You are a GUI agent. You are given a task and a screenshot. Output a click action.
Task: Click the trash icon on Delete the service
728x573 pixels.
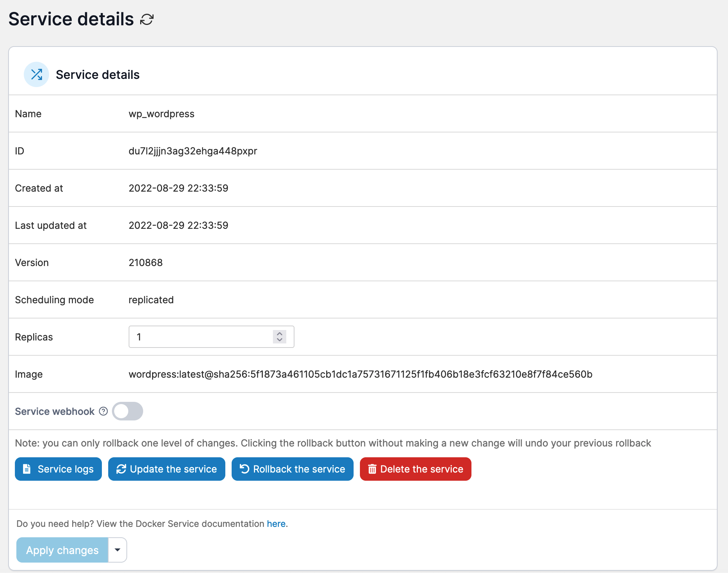372,469
